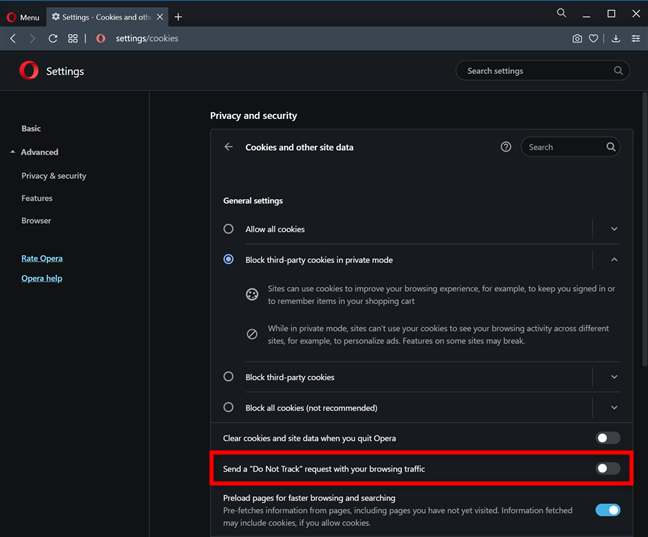Click the Settings page title text

click(65, 72)
